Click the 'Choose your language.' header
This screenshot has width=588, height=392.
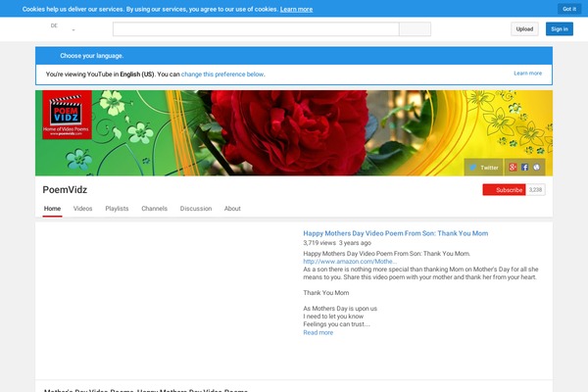click(92, 56)
